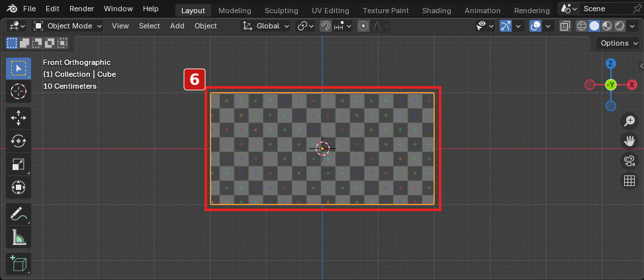Choose the Scale tool
The height and width of the screenshot is (280, 644).
coord(18,165)
